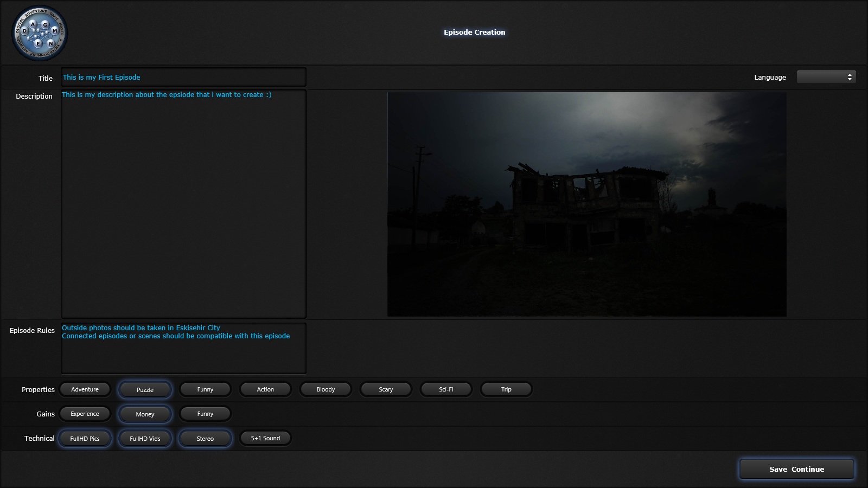Click into the Title text field

pos(183,77)
